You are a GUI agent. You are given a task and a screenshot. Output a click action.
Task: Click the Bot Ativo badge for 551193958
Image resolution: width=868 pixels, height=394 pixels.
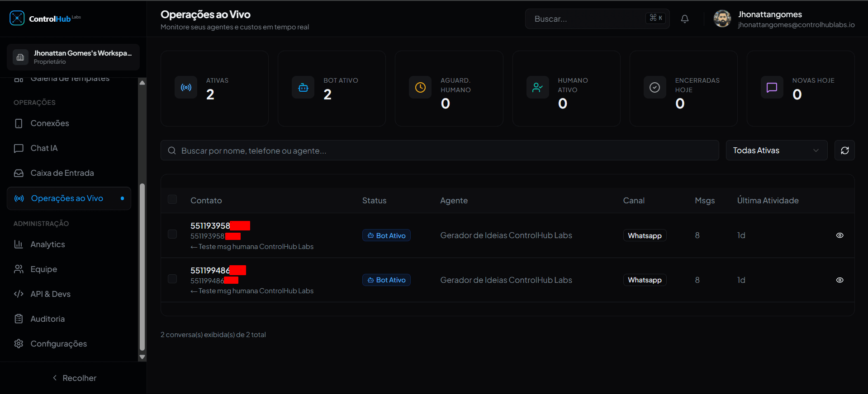386,235
